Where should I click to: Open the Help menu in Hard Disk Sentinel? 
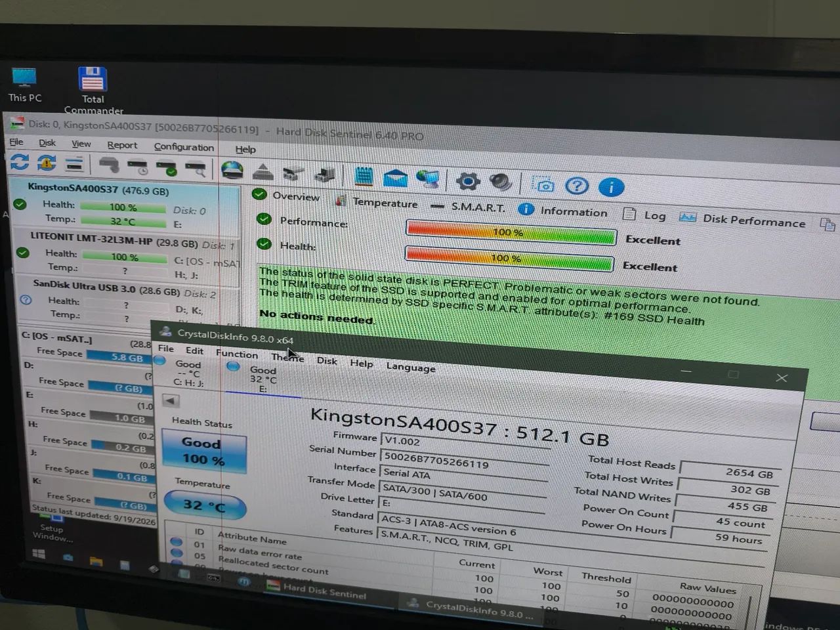(x=245, y=149)
